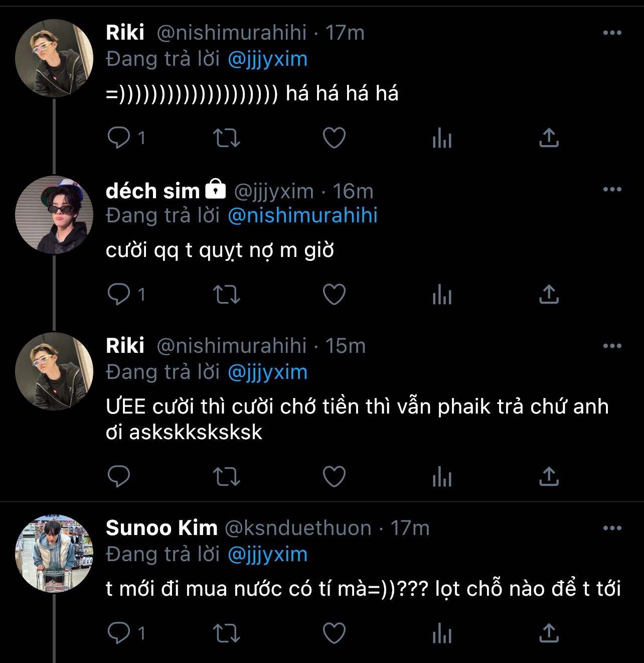
Task: View analytics on déch sim's tweet
Action: [x=442, y=295]
